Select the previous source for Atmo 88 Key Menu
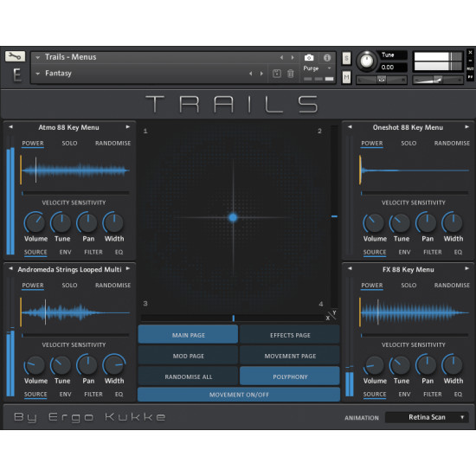Viewport: 476px width, 476px height. [10, 127]
